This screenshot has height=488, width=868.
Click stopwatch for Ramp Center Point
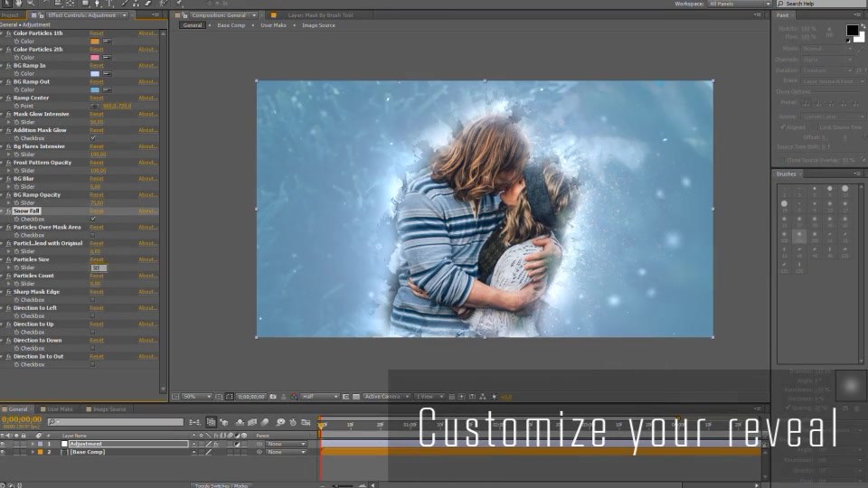point(16,106)
